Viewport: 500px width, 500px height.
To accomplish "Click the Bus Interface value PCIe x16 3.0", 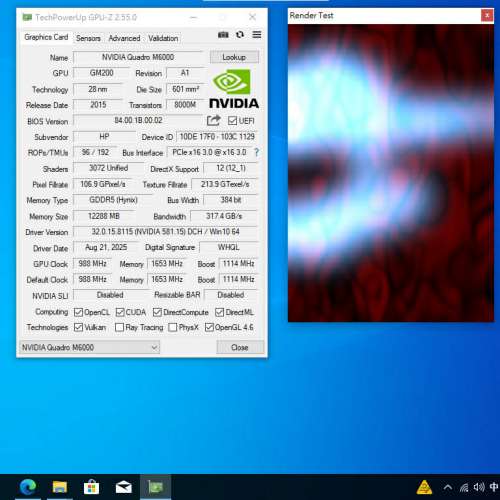I will (209, 152).
